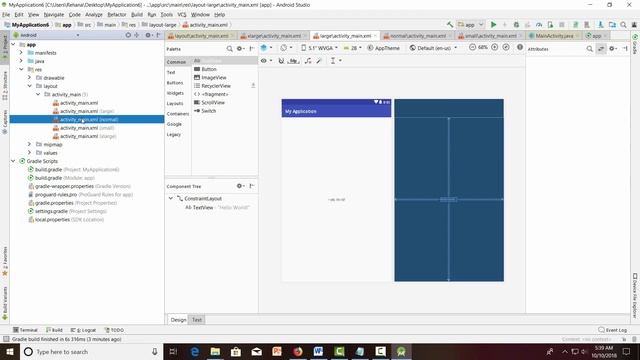640x360 pixels.
Task: Open the Refactor menu
Action: pos(117,15)
